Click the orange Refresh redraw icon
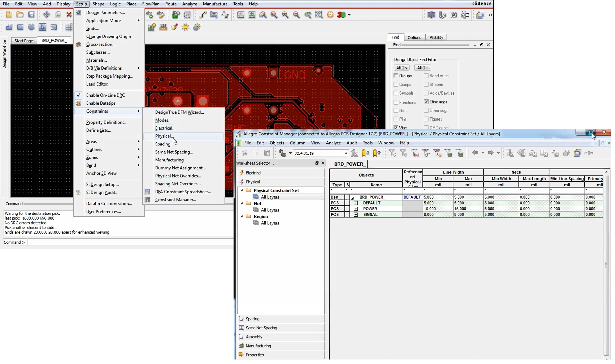Image resolution: width=615 pixels, height=364 pixels. click(x=330, y=15)
